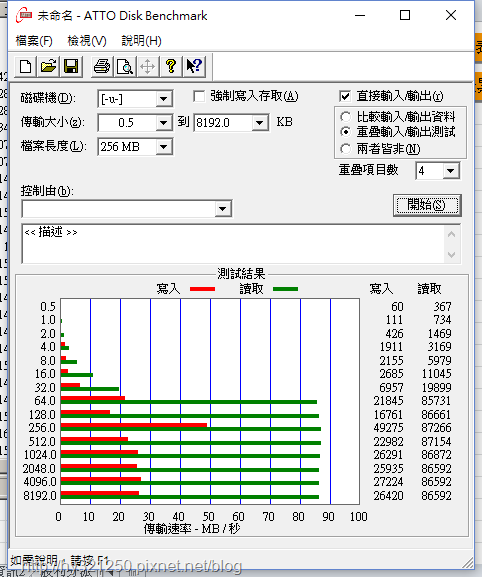Open About with the question mark icon
This screenshot has height=577, width=482.
coord(170,67)
